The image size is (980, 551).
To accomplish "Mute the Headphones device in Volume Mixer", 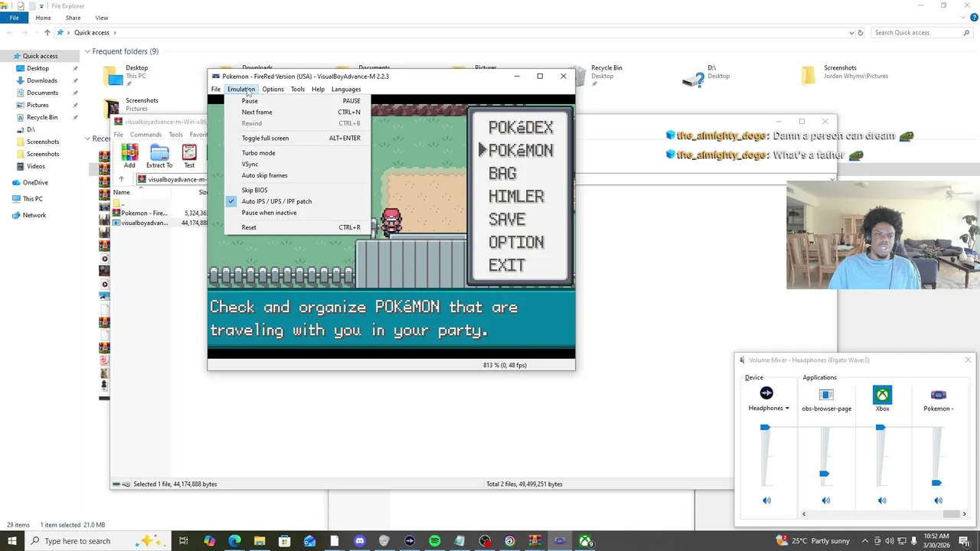I will point(766,500).
